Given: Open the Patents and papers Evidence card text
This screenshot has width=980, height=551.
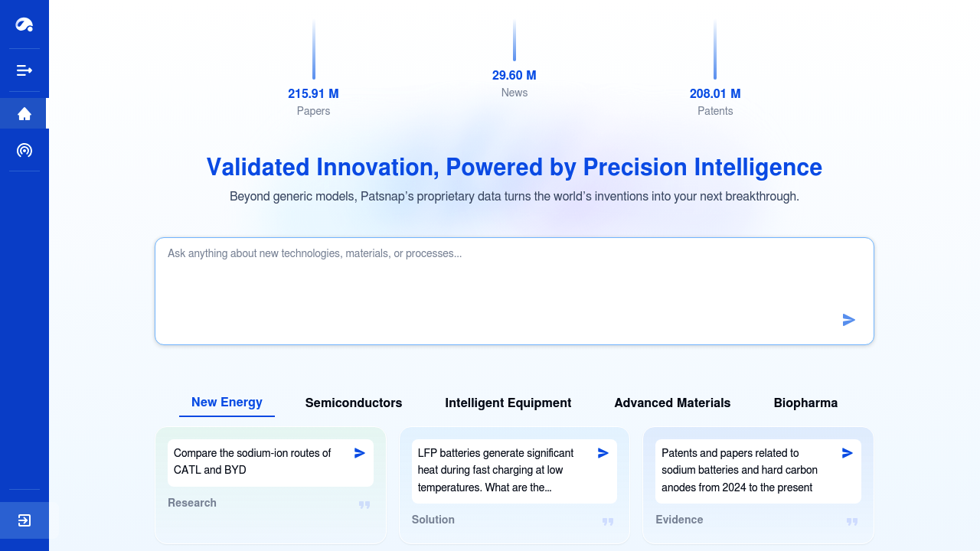Looking at the screenshot, I should (x=740, y=470).
